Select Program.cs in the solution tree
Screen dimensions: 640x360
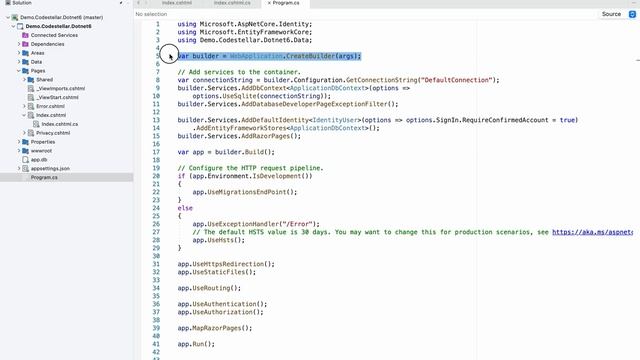(44, 178)
